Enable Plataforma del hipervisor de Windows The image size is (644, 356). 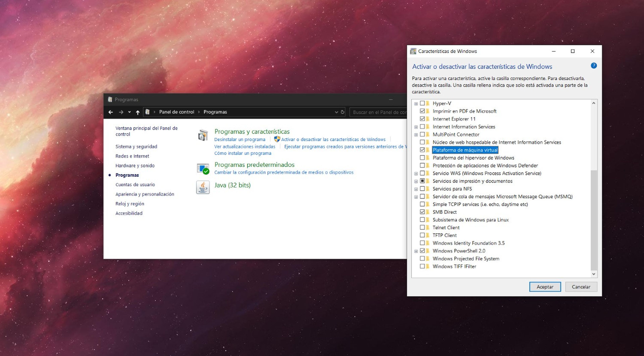click(422, 158)
